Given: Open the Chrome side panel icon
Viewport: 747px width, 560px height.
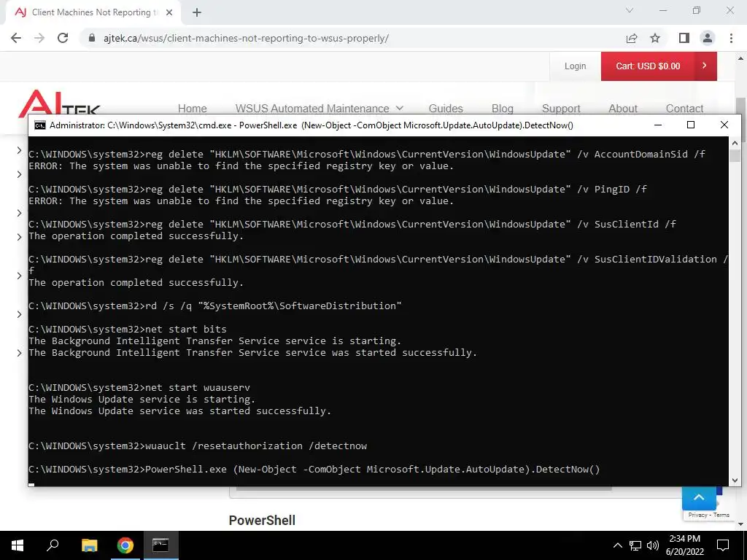Looking at the screenshot, I should pyautogui.click(x=684, y=38).
